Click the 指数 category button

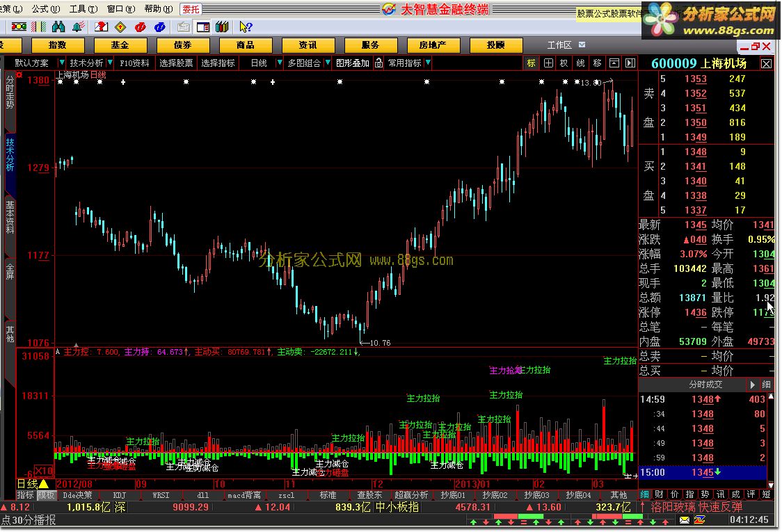[57, 45]
